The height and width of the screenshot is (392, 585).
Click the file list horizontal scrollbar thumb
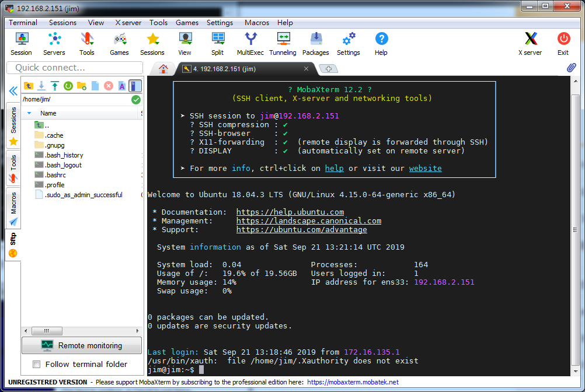pyautogui.click(x=47, y=331)
